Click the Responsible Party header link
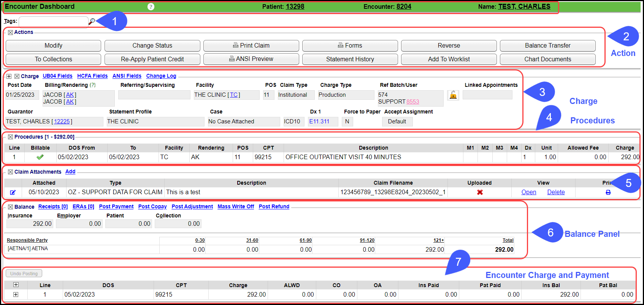 [27, 240]
